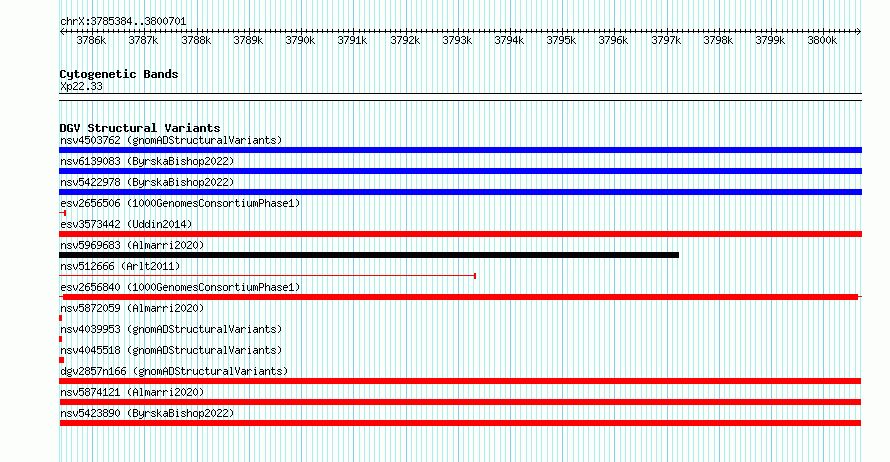The height and width of the screenshot is (462, 890).
Task: Open variant nsv512666 Arlt2011
Action: tap(120, 266)
